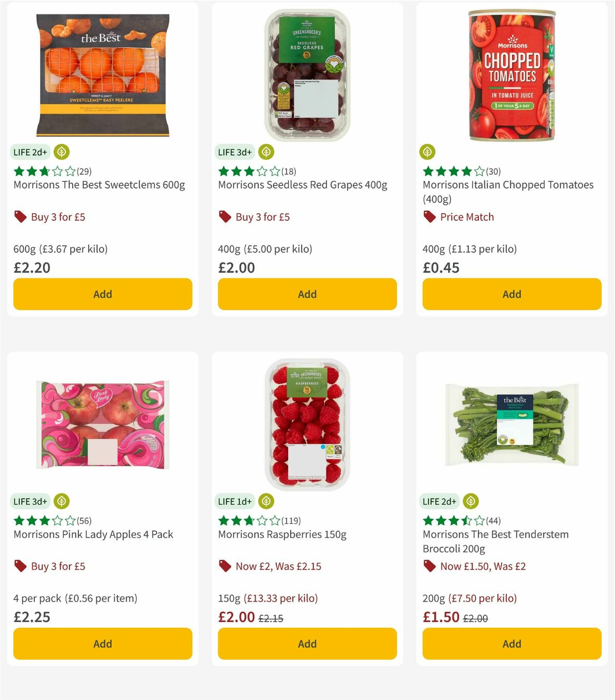Screen dimensions: 615x700
Task: Open the Seedless Red Grapes 400g title link
Action: pyautogui.click(x=303, y=185)
